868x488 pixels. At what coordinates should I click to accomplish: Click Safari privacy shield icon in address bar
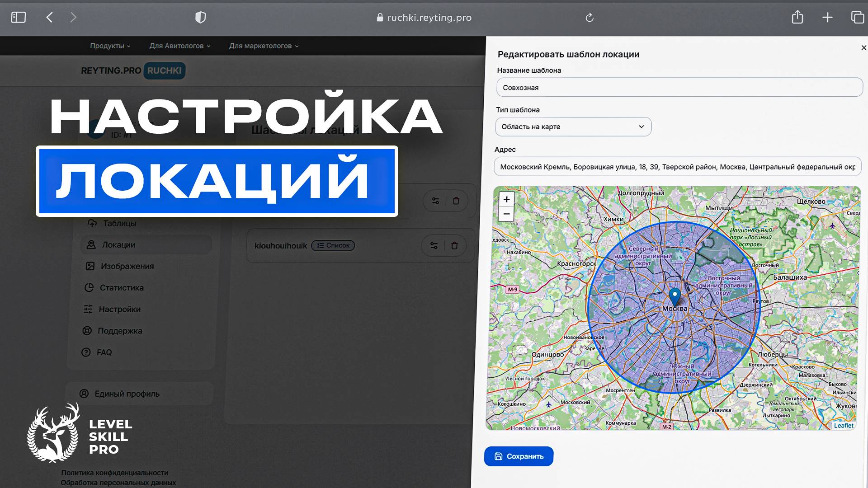click(201, 17)
